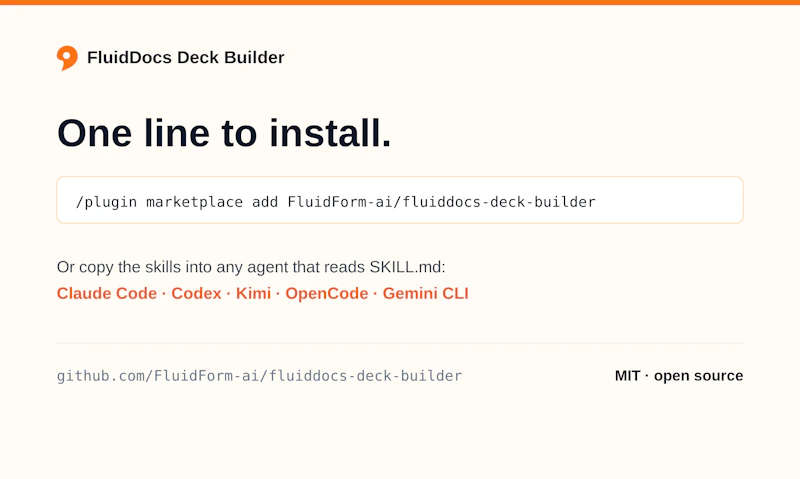Screen dimensions: 800x479
Task: Click the text about copying skills into any agent
Action: [x=251, y=267]
